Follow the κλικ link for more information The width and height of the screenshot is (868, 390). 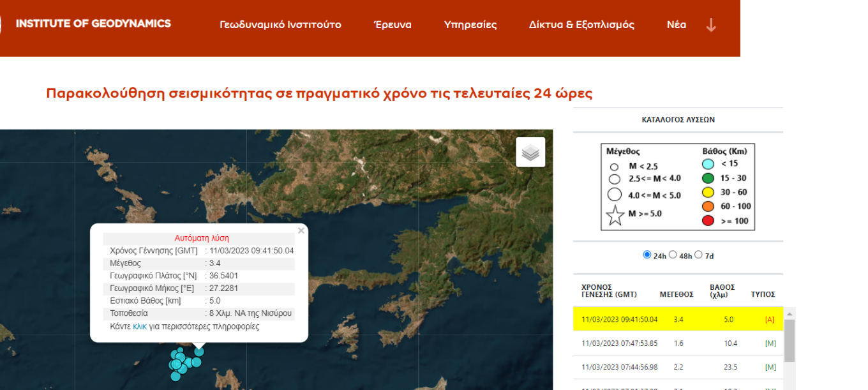point(140,326)
